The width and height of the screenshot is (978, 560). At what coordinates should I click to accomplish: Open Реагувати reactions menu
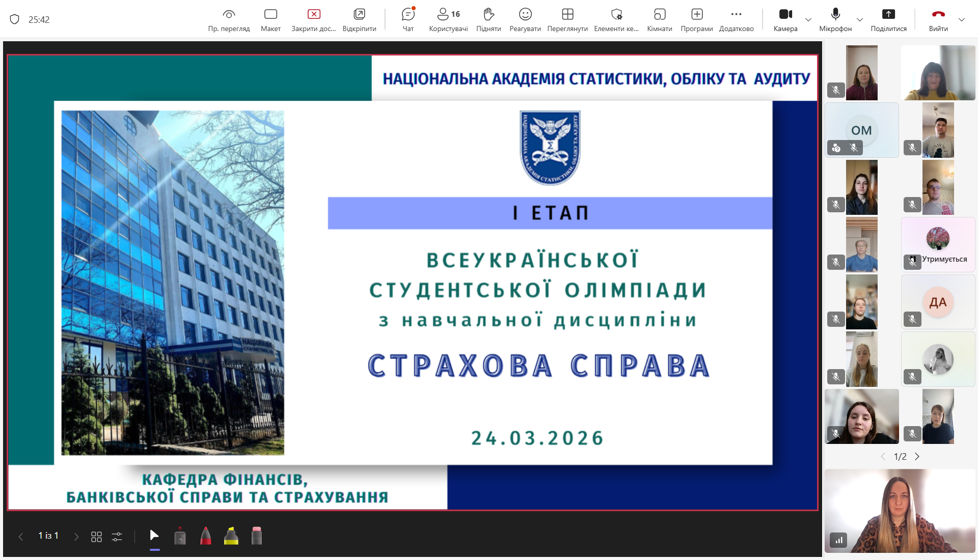(525, 19)
